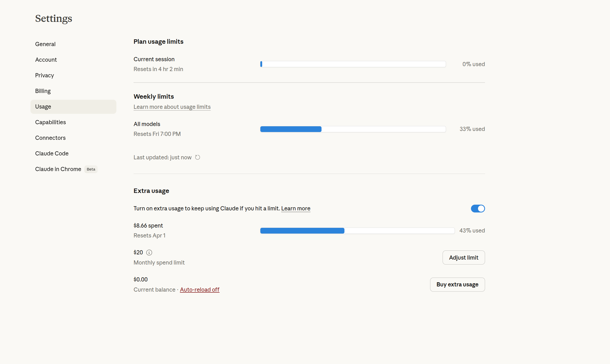Follow the Learn more about usage limits link
The height and width of the screenshot is (364, 610).
pyautogui.click(x=172, y=107)
